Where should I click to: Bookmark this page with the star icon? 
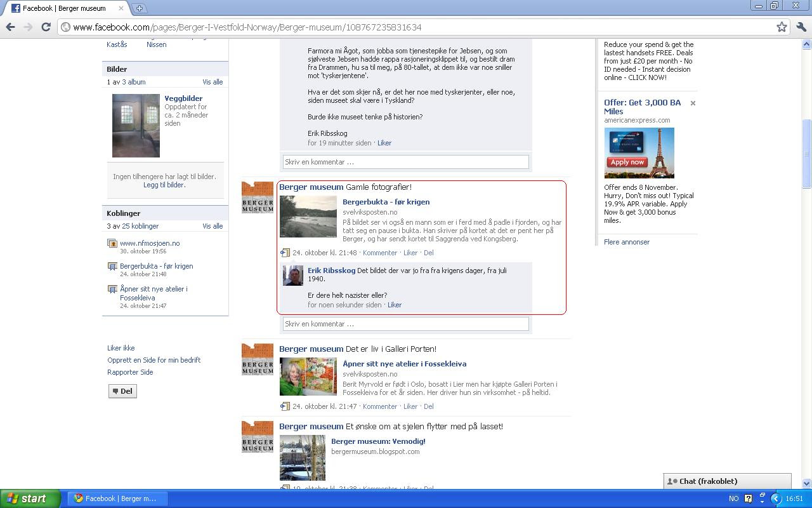pyautogui.click(x=782, y=27)
